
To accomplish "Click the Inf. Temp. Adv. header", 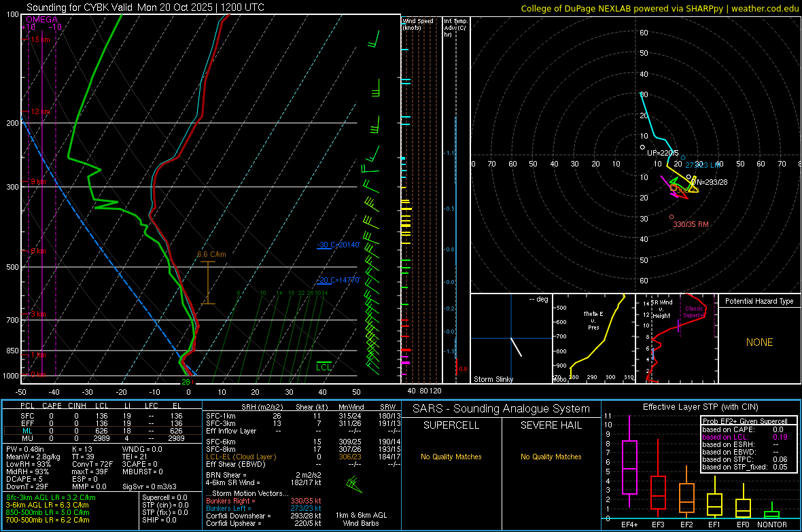I will (x=455, y=28).
